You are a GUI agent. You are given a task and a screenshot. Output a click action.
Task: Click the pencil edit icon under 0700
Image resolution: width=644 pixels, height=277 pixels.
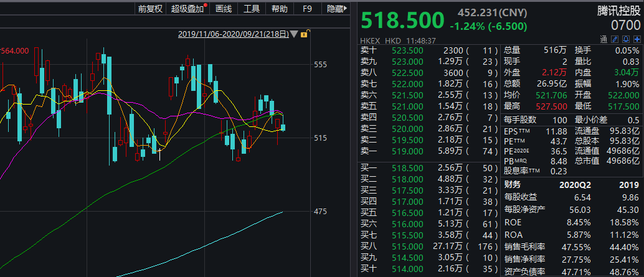pyautogui.click(x=615, y=40)
